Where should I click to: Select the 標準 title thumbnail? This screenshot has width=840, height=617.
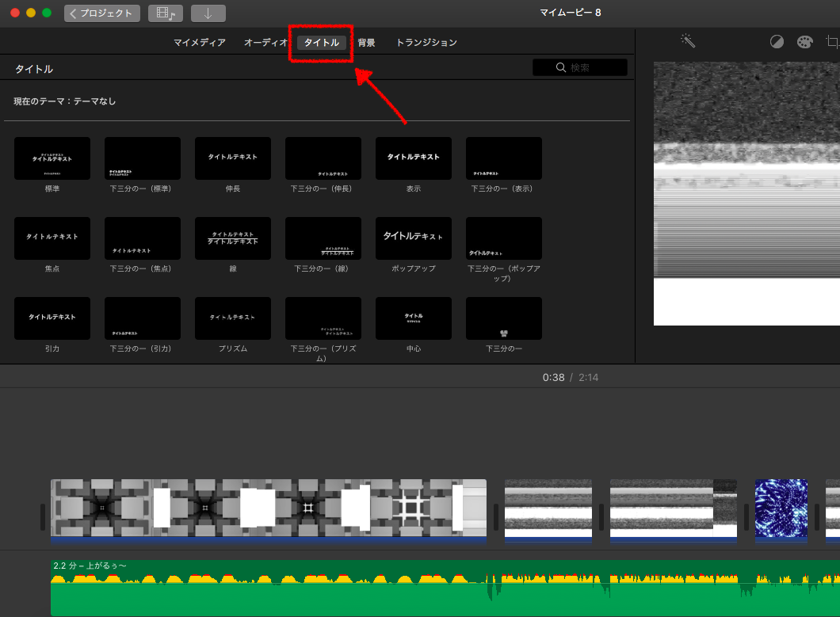52,158
